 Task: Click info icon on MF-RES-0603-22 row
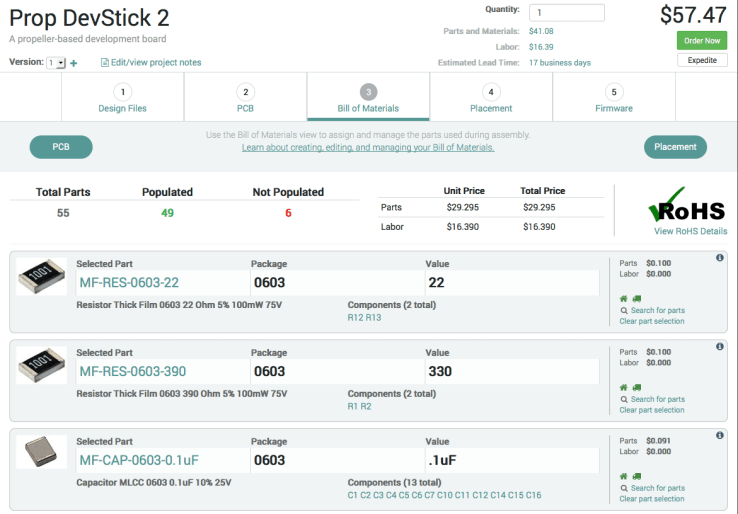point(719,258)
